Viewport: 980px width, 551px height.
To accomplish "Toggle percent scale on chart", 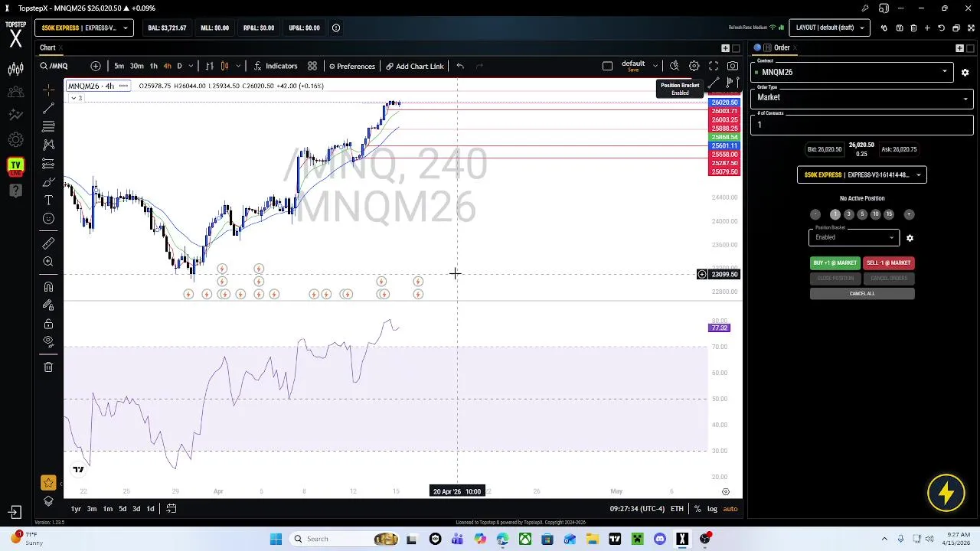I will (x=697, y=509).
